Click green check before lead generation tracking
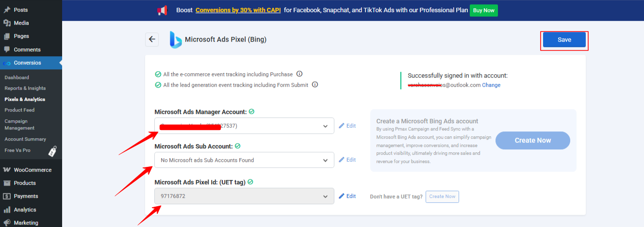This screenshot has width=644, height=227. [158, 85]
